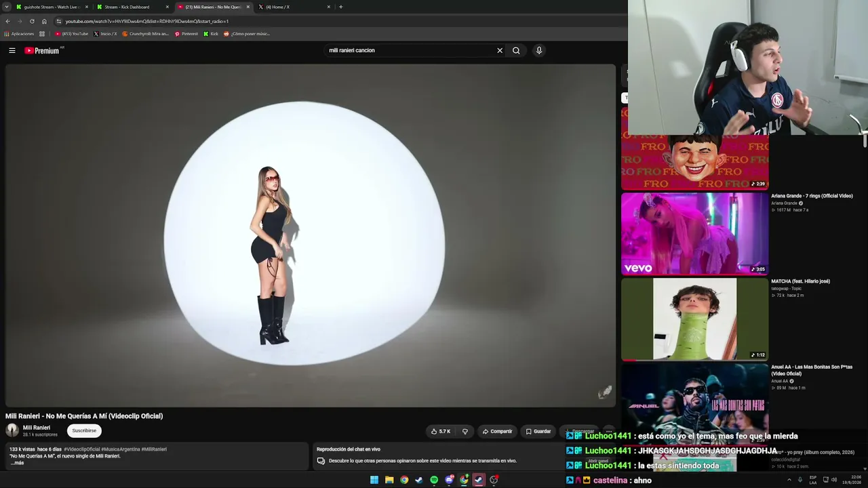
Task: Open Spotify from the taskbar
Action: tap(434, 480)
